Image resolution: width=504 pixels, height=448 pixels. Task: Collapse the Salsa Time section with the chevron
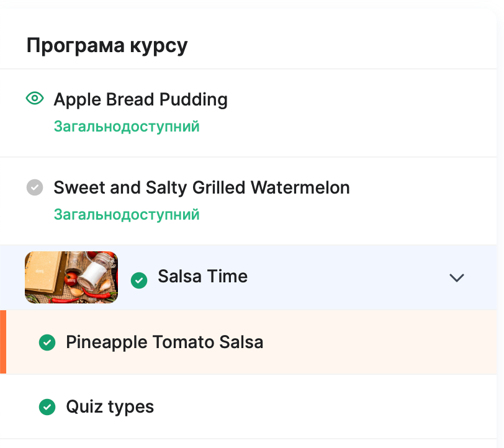tap(457, 278)
